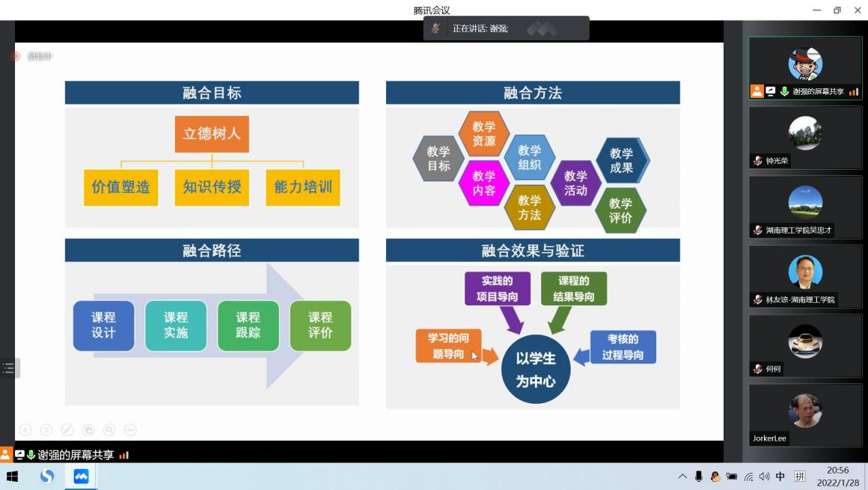868x490 pixels.
Task: Toggle 何何's microphone icon
Action: pyautogui.click(x=756, y=369)
